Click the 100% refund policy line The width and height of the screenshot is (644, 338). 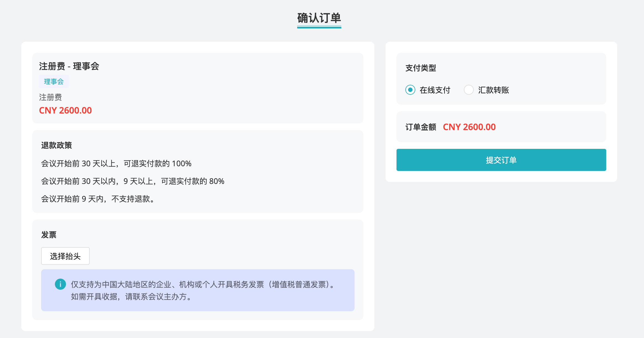point(116,163)
